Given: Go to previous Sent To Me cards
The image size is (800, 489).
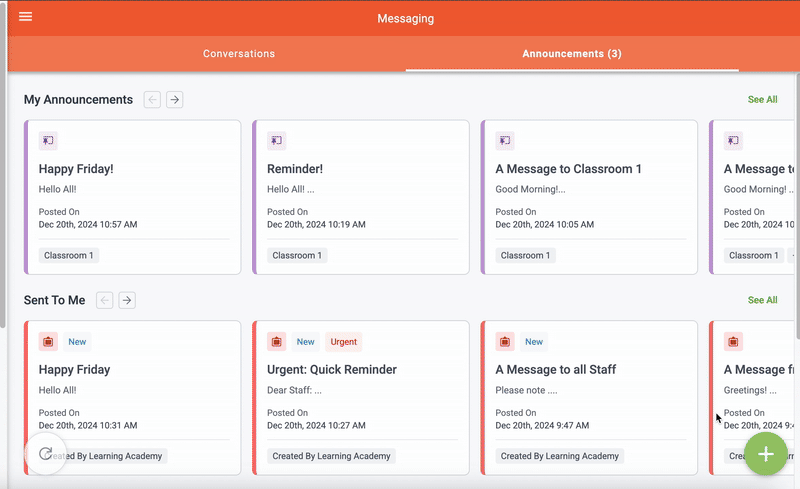Looking at the screenshot, I should 105,300.
